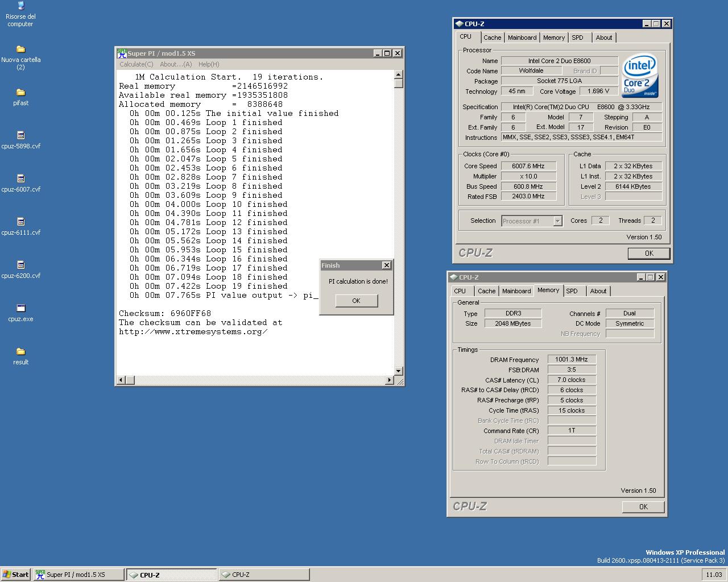Image resolution: width=728 pixels, height=582 pixels.
Task: Activate Super PI / mod1.5 XS taskbar button
Action: tap(78, 575)
